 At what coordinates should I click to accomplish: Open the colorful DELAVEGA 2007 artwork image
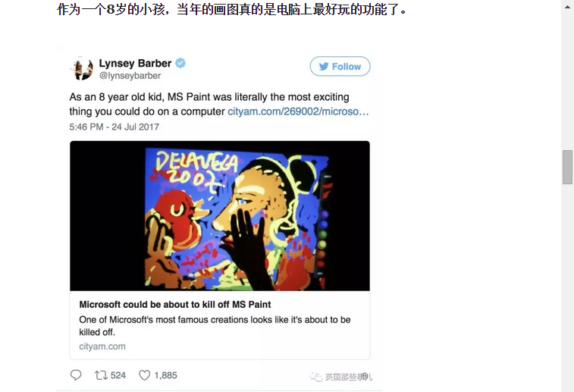coord(220,216)
